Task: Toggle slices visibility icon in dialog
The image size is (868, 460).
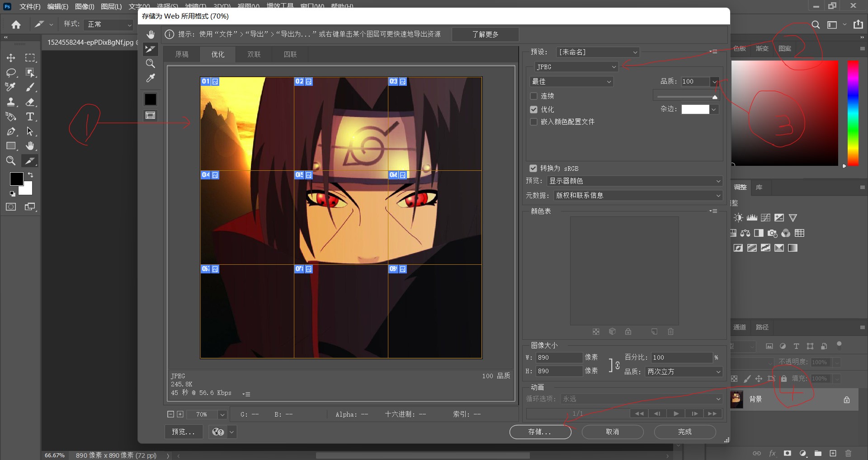Action: click(x=151, y=116)
